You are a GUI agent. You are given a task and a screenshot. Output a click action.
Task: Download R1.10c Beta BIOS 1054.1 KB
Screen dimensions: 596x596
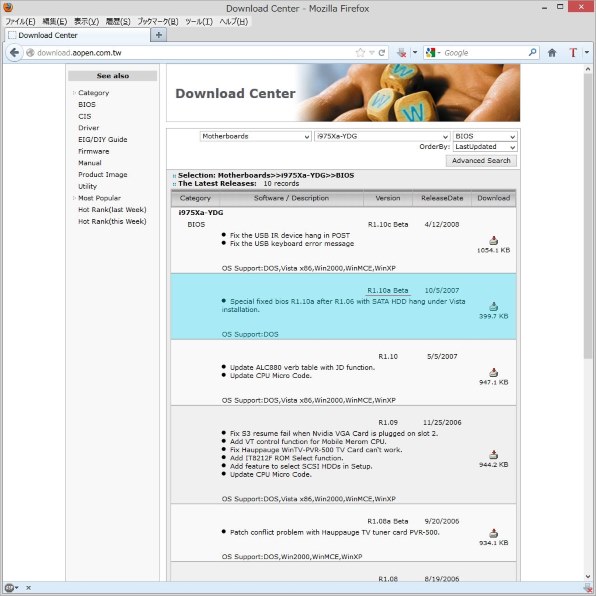pos(493,240)
